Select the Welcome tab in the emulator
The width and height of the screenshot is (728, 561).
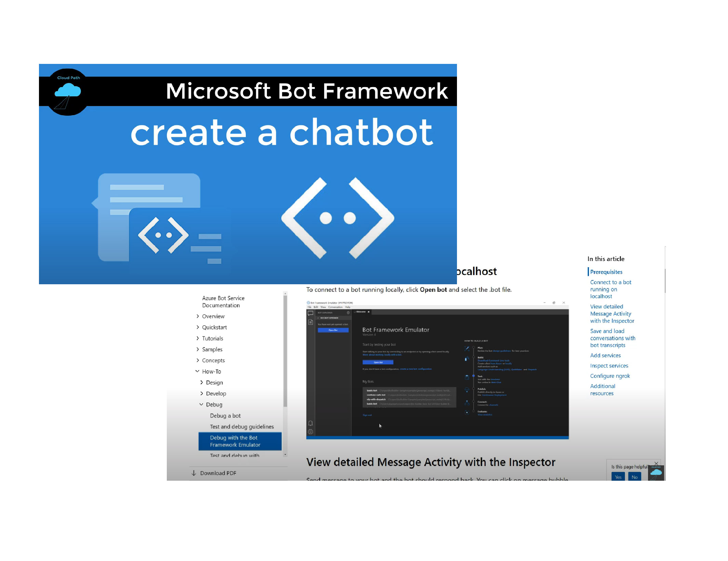point(361,312)
